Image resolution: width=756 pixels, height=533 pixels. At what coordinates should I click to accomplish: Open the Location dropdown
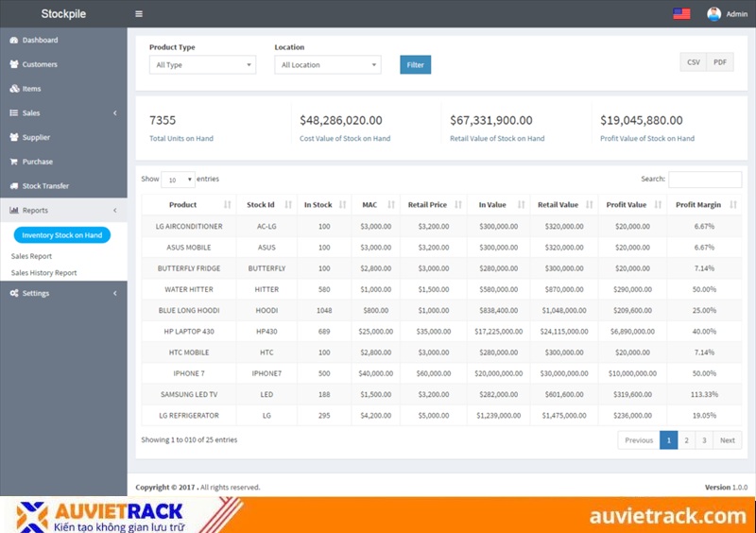[328, 64]
